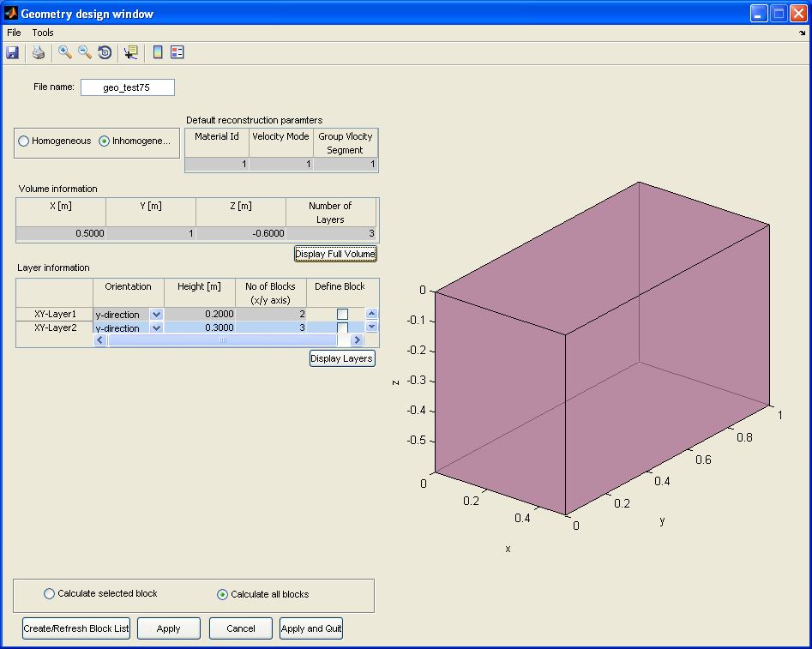The height and width of the screenshot is (649, 812).
Task: Click the File name input field
Action: [x=128, y=87]
